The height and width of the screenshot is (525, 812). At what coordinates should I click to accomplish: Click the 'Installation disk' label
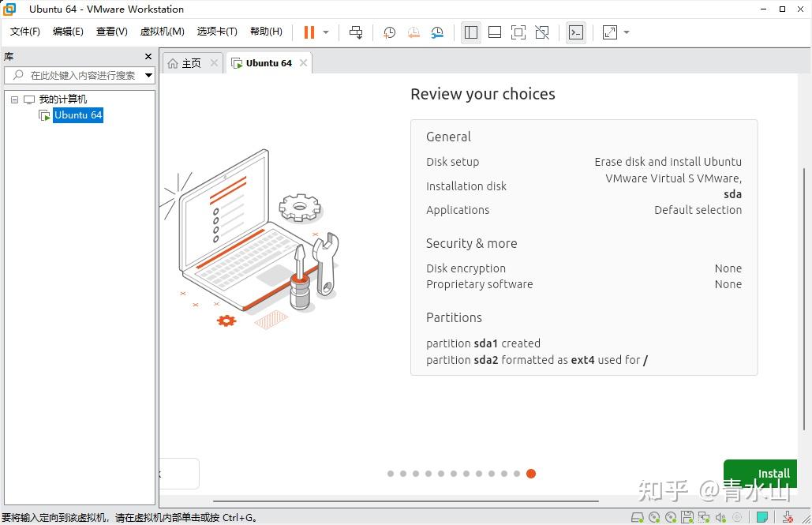tap(466, 186)
